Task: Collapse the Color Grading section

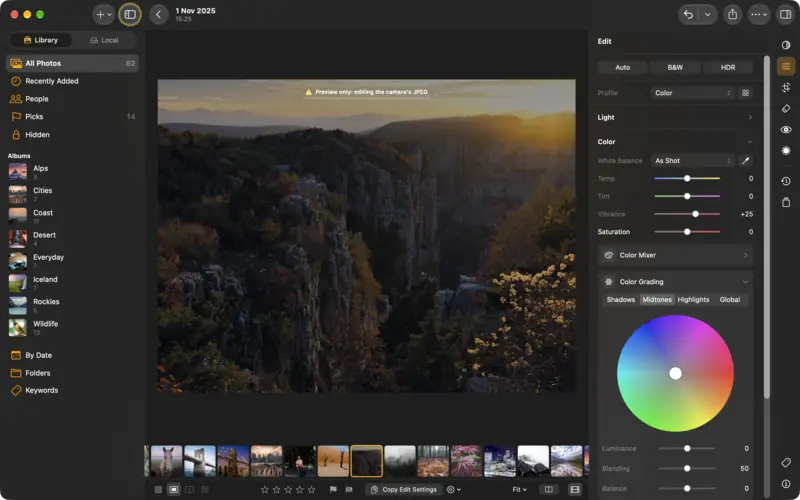Action: pos(675,282)
